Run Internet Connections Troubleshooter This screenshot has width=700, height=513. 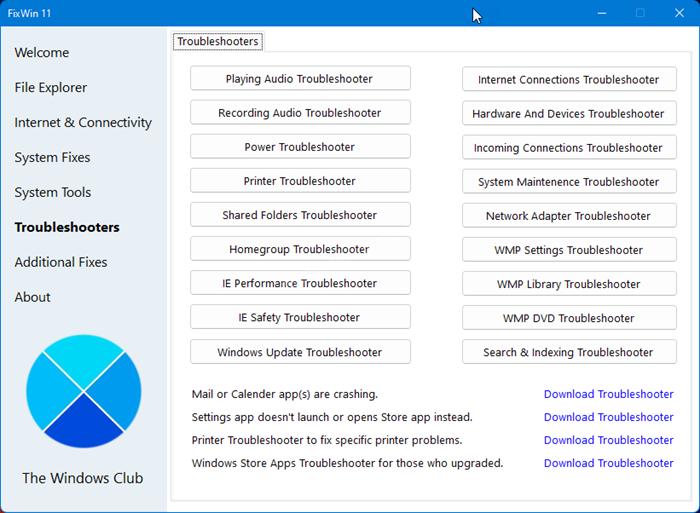pyautogui.click(x=568, y=80)
